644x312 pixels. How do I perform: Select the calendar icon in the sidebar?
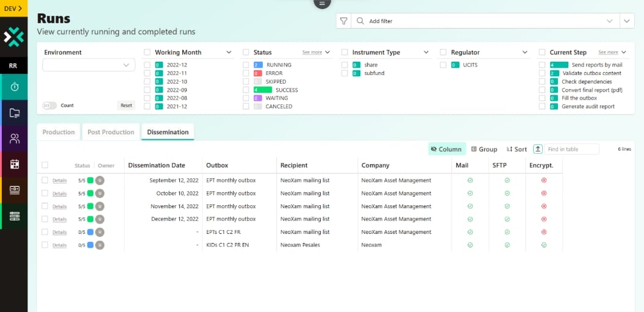(x=14, y=164)
